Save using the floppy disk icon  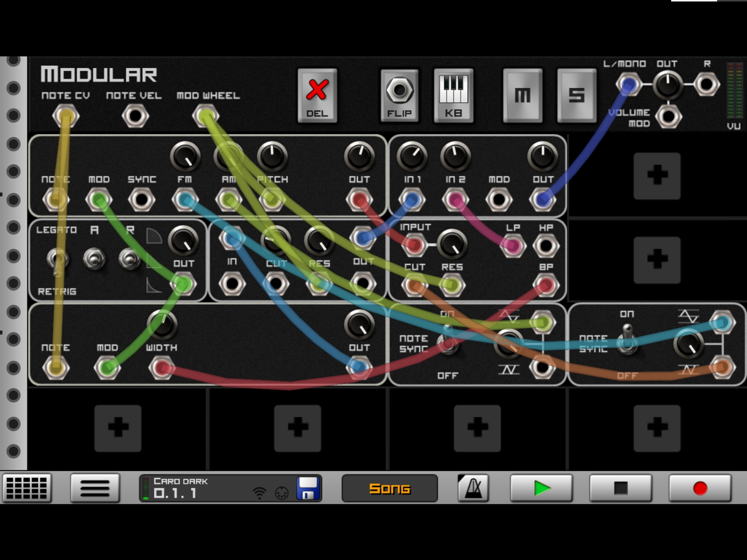(308, 488)
